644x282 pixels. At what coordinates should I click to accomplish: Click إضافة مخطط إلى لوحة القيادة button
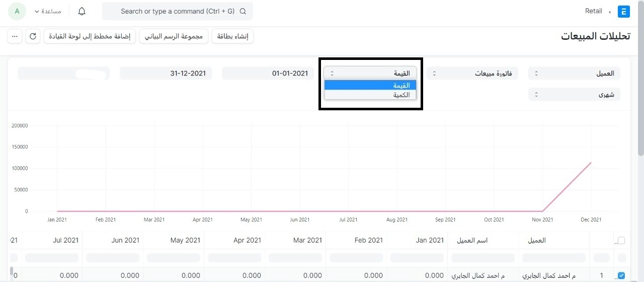[x=90, y=36]
